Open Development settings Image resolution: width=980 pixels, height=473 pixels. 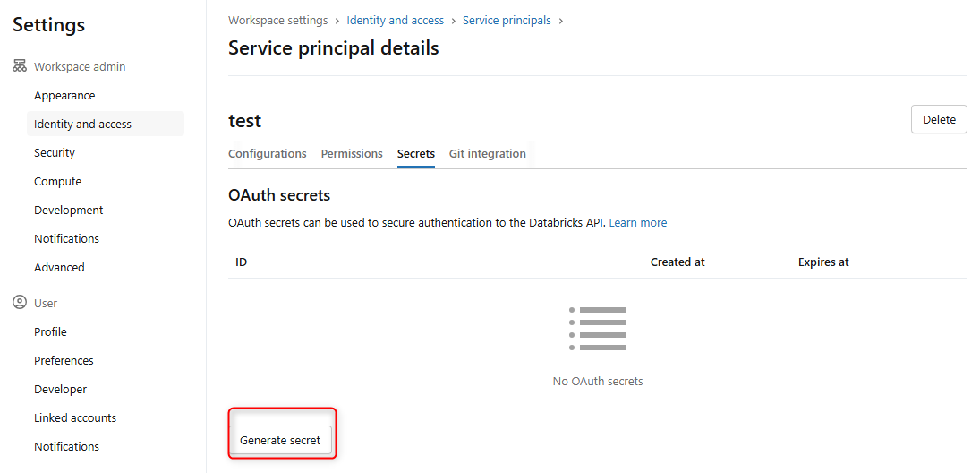tap(69, 211)
